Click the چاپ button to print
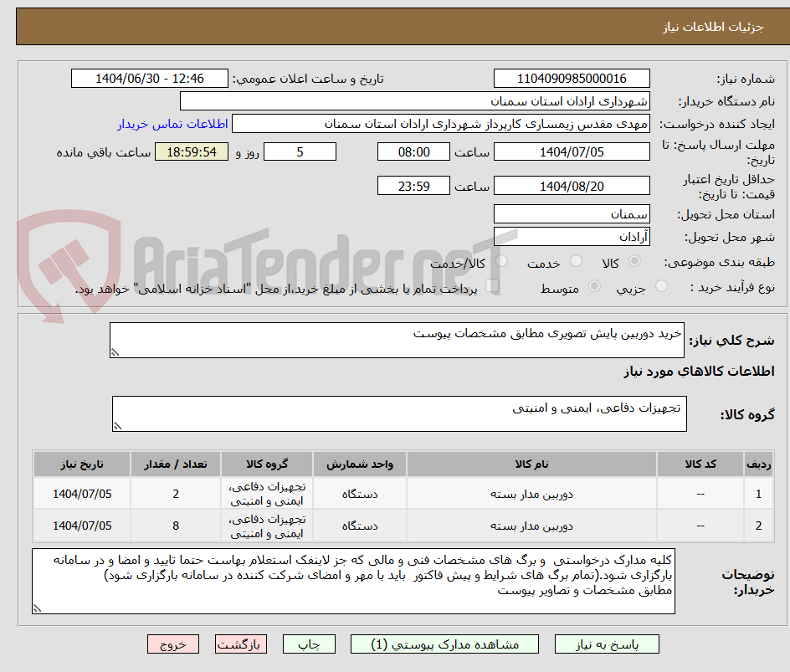The width and height of the screenshot is (790, 672). pyautogui.click(x=308, y=644)
